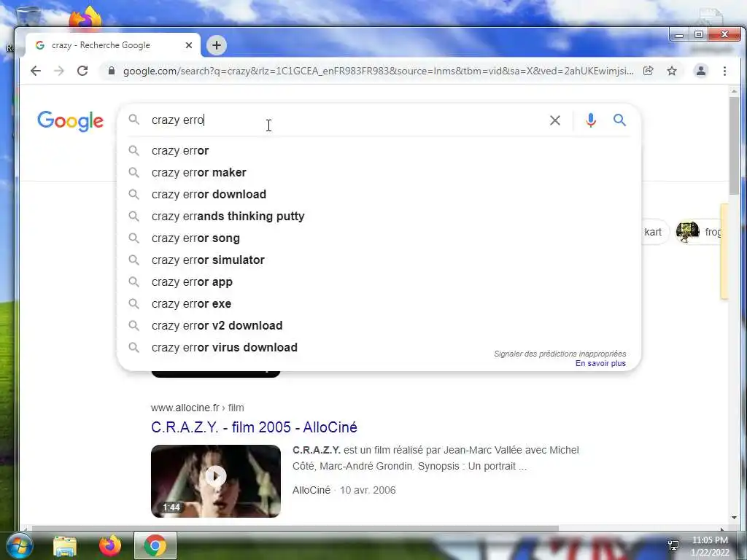Select the 'crazy error maker' suggestion
The image size is (747, 560).
[379, 172]
